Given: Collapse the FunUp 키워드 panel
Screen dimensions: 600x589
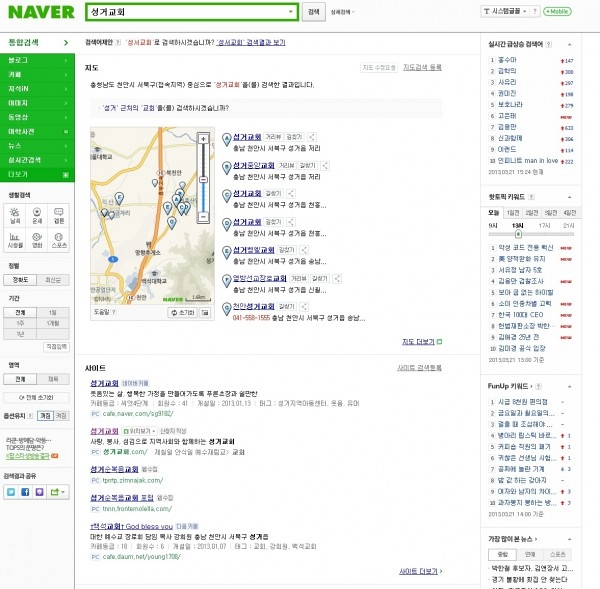Looking at the screenshot, I should pos(569,387).
